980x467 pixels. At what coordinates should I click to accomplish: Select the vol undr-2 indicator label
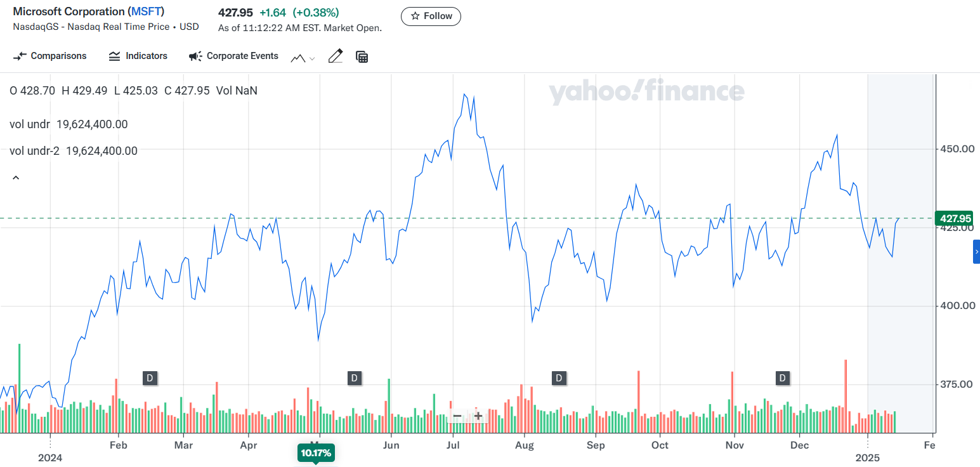(34, 151)
